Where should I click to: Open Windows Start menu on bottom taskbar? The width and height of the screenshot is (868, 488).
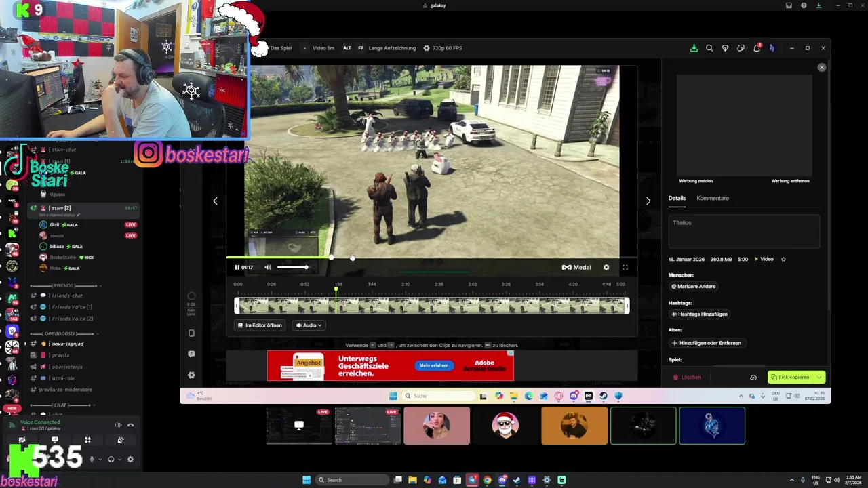pyautogui.click(x=307, y=480)
